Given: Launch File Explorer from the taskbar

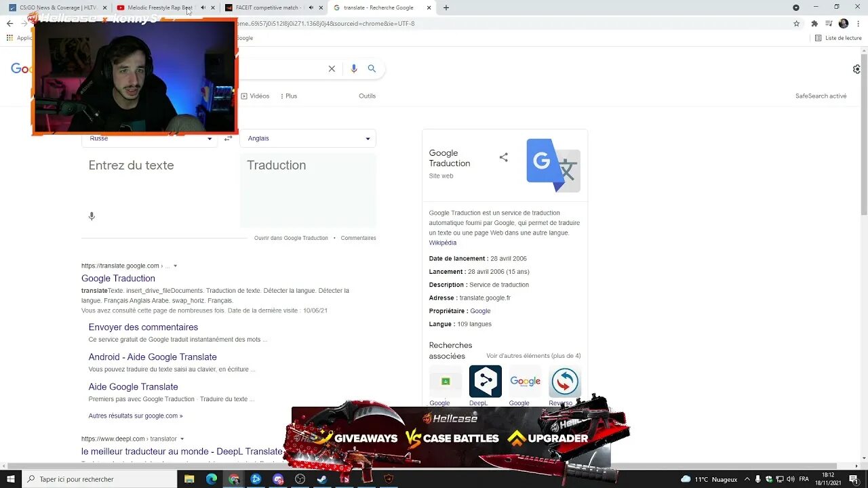Looking at the screenshot, I should (189, 479).
